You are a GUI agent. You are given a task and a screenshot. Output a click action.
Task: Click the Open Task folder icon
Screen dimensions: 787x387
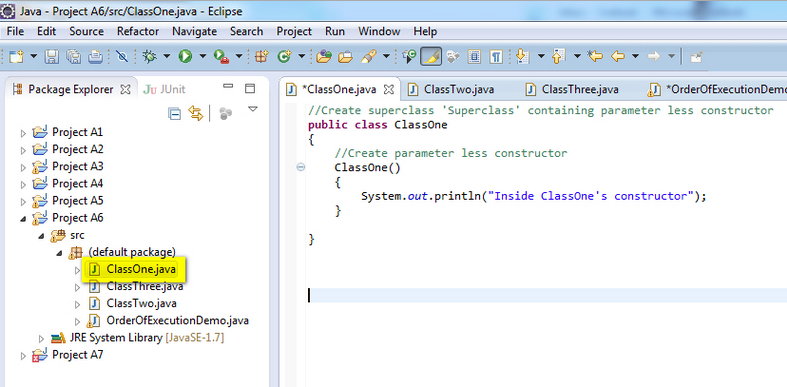point(345,57)
